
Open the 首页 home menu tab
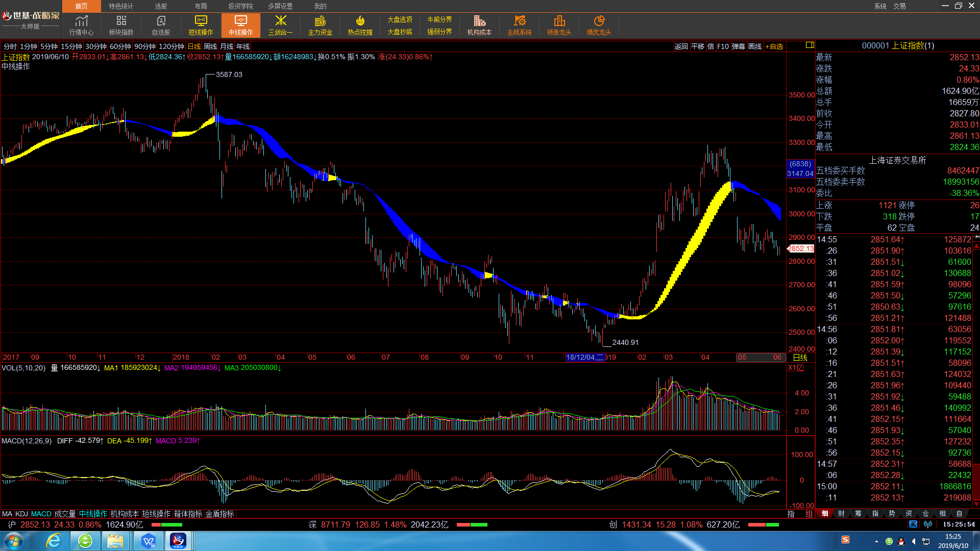[x=82, y=6]
